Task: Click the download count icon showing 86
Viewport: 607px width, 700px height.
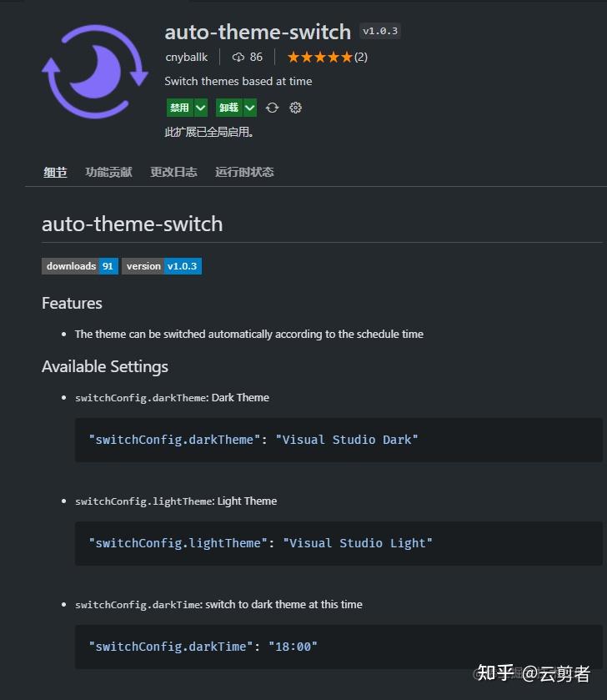Action: tap(237, 57)
